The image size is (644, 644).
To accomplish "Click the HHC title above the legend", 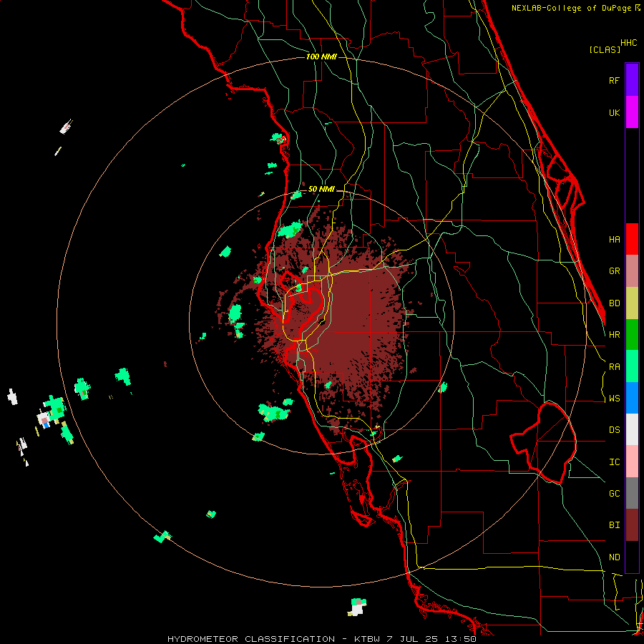I will [629, 43].
